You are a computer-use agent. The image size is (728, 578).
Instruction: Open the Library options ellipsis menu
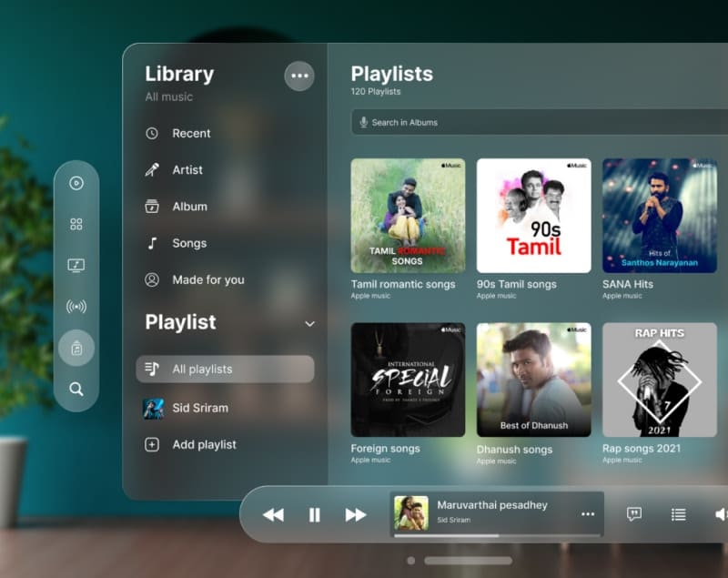(300, 76)
